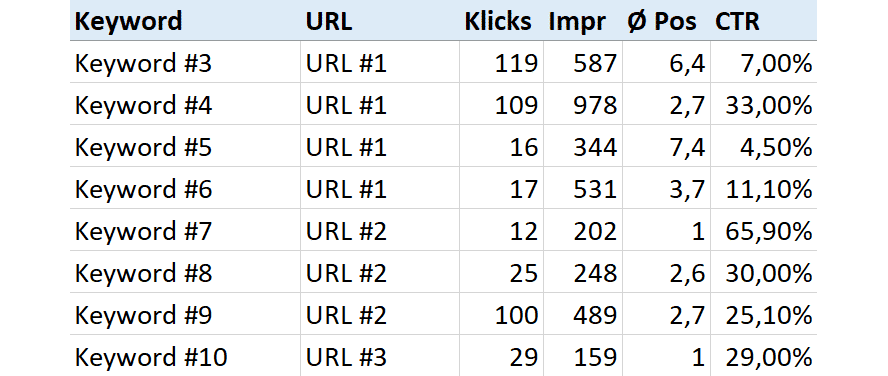Screen dimensions: 888x376
Task: Select the URL column header
Action: [x=379, y=21]
